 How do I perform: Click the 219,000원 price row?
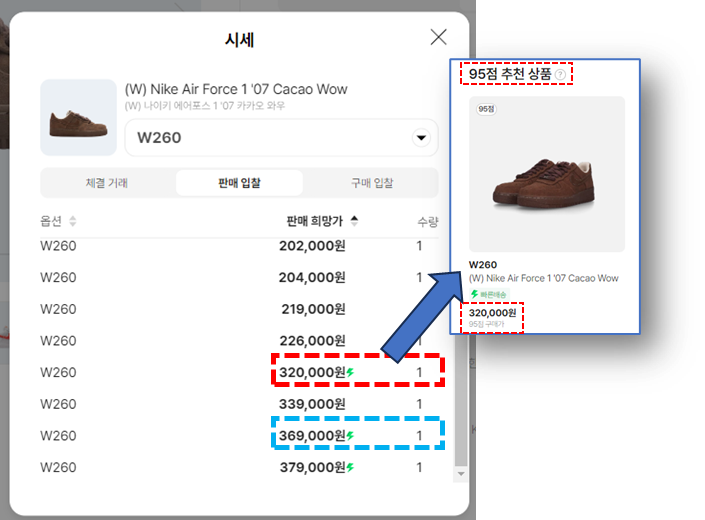coord(239,309)
